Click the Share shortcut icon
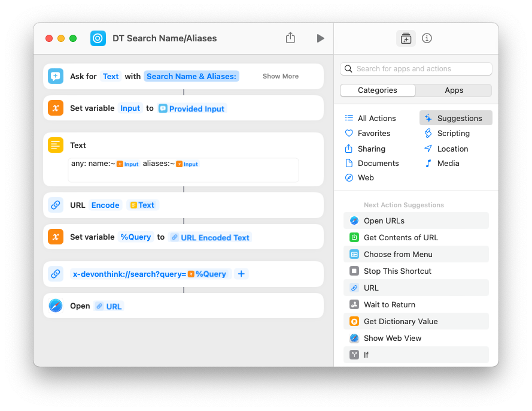Image resolution: width=532 pixels, height=411 pixels. [x=290, y=38]
